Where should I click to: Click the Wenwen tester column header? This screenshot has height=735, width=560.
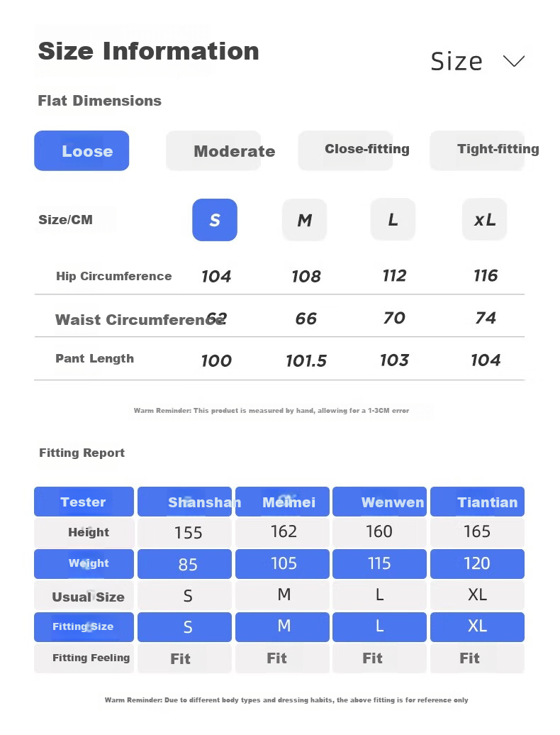(380, 502)
